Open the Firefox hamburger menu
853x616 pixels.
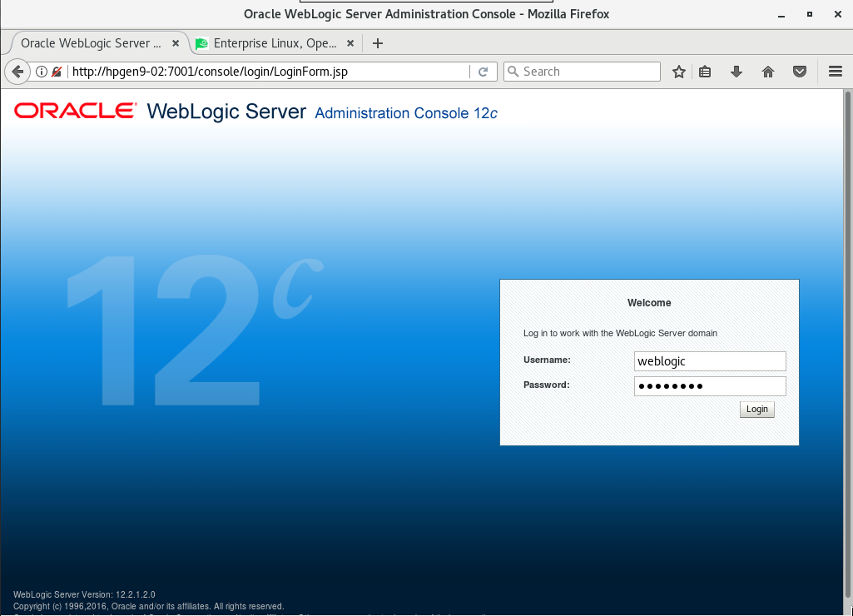[835, 72]
